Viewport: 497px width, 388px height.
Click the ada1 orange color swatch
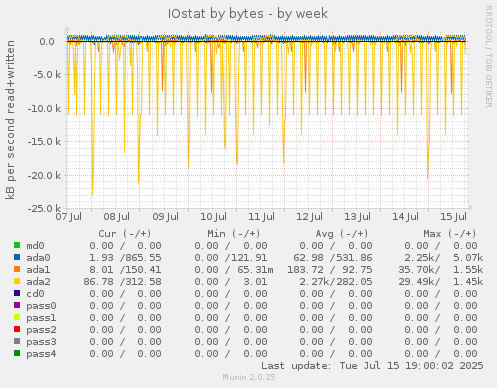click(17, 269)
